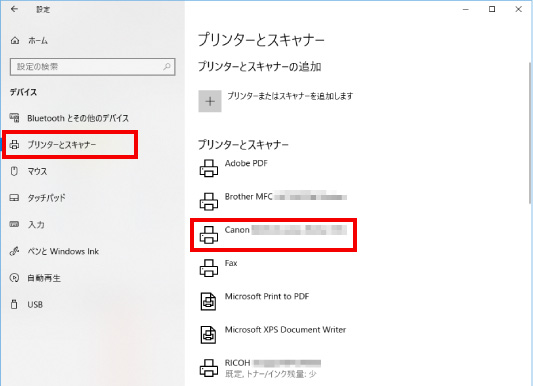Click the vertical scrollbar on right
Viewport: 533px width, 386px height.
(x=531, y=133)
